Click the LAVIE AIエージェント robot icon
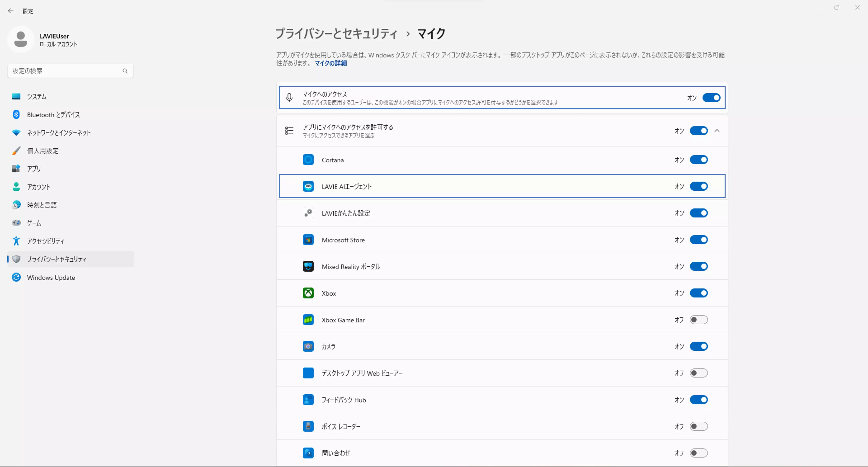868x467 pixels. click(308, 186)
